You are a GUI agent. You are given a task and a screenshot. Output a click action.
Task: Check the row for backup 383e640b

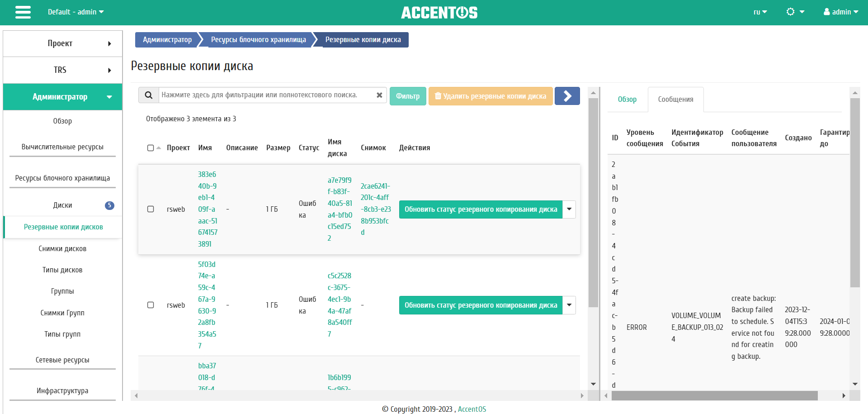(x=151, y=209)
